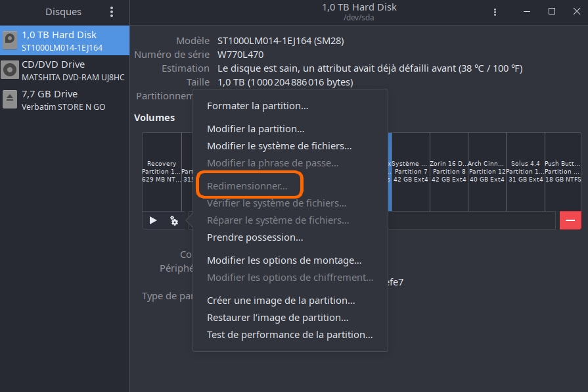Select Prendre possession from context menu
Screen dimensions: 588x392
click(x=255, y=237)
